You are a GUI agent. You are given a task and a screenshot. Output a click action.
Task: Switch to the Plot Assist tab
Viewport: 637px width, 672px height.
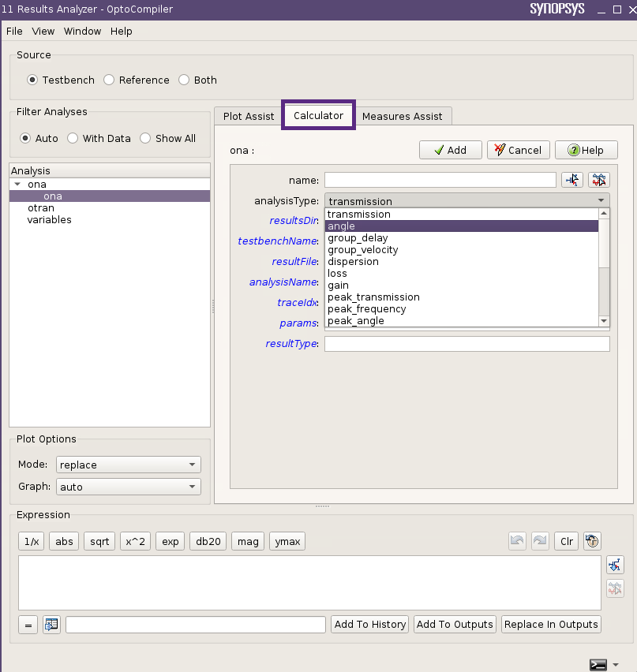pyautogui.click(x=249, y=116)
